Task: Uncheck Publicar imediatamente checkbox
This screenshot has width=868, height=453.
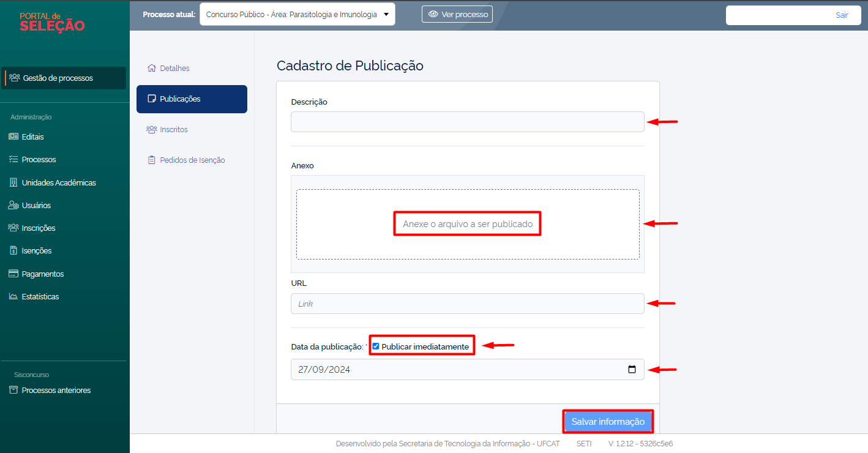Action: [376, 346]
